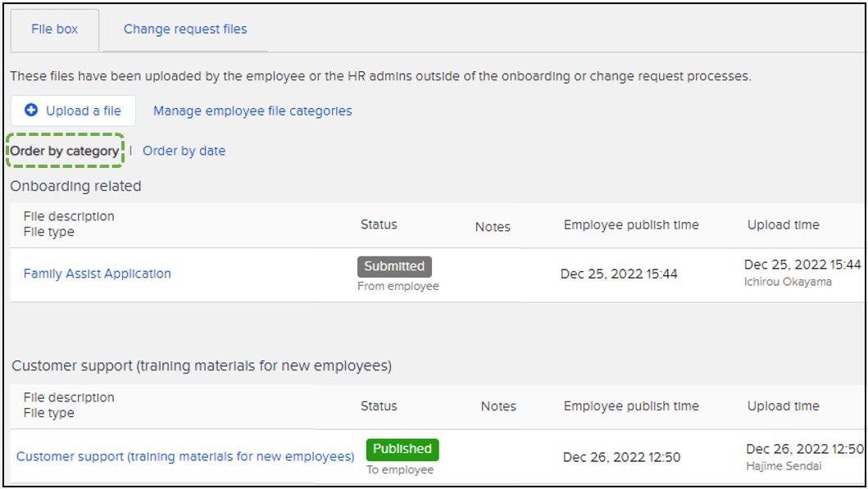Click the plus icon on Upload a file

[31, 111]
